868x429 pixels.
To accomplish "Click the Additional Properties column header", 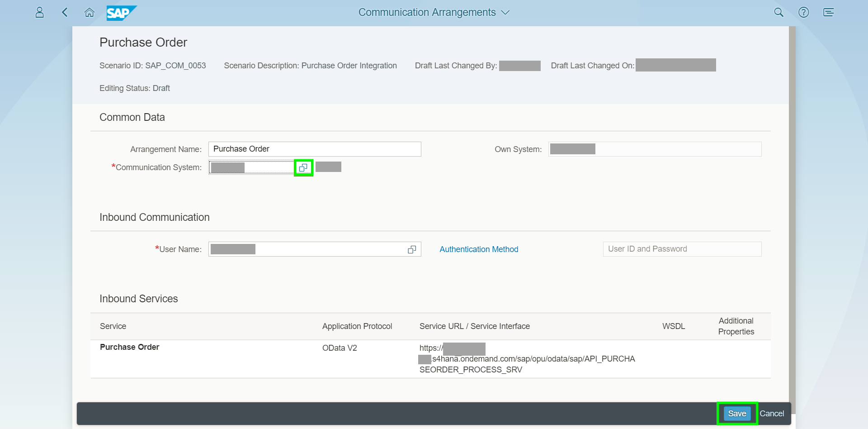I will click(736, 326).
